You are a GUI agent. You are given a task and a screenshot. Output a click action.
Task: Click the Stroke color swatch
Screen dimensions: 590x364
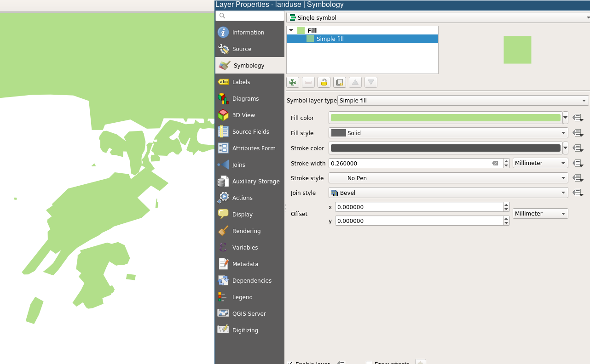[x=445, y=148]
